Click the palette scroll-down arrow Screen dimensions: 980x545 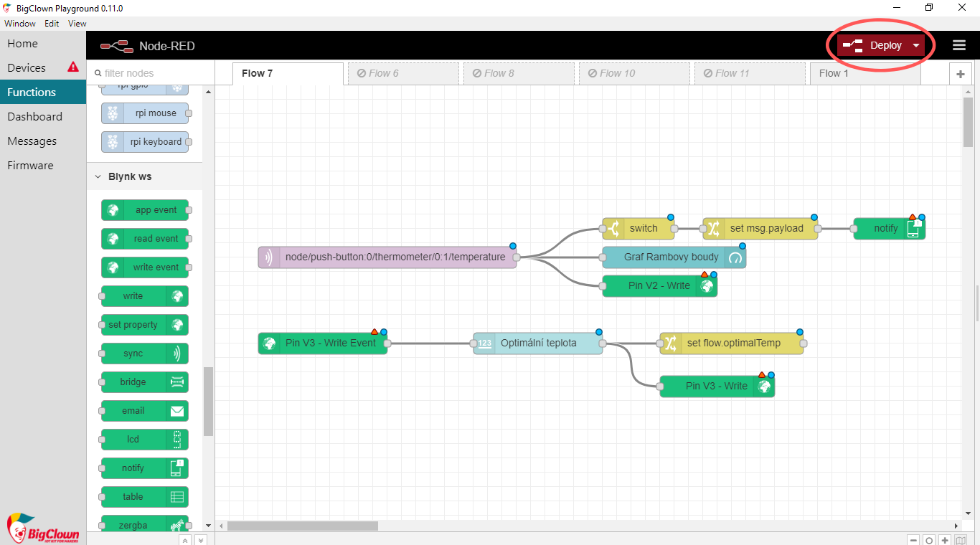tap(208, 526)
